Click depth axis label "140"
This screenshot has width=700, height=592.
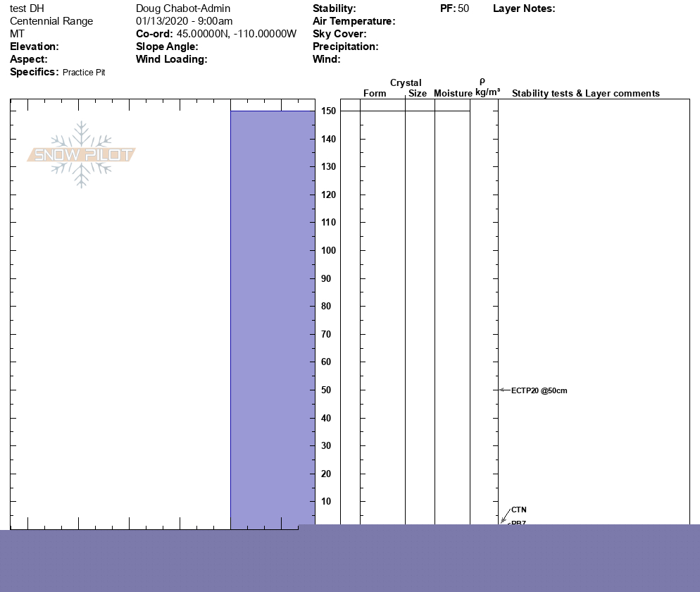329,139
